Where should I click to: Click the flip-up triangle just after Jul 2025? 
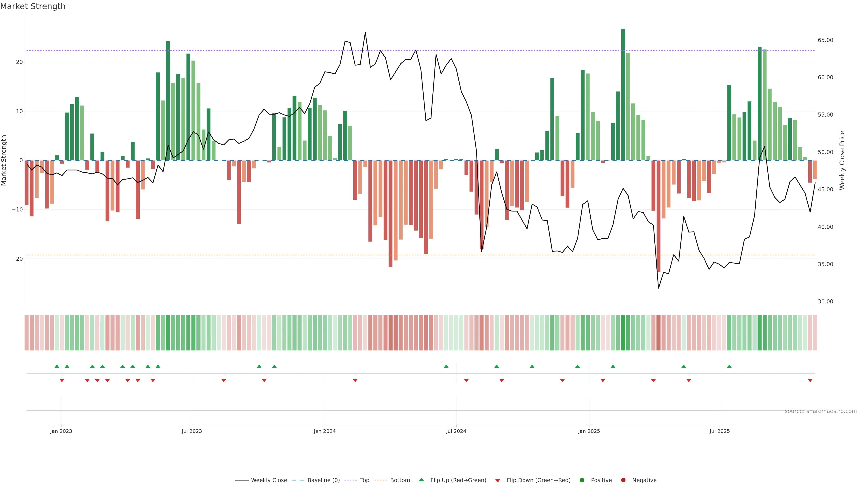(x=729, y=366)
